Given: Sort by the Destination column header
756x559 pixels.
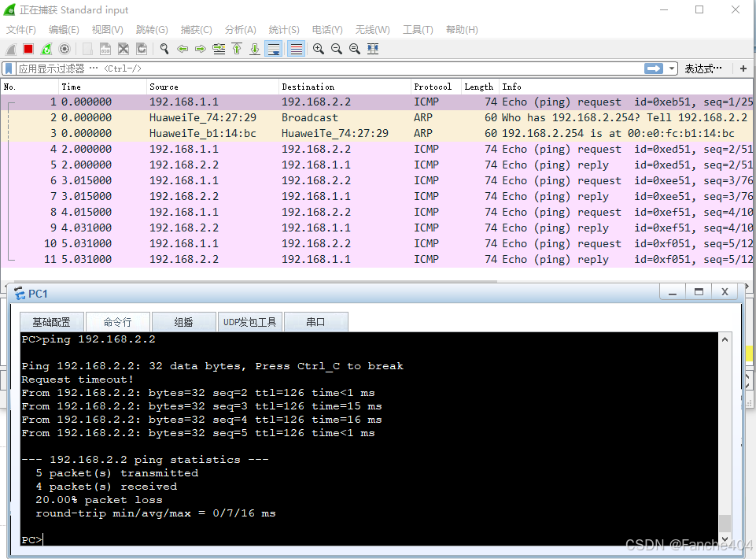Looking at the screenshot, I should (x=345, y=87).
